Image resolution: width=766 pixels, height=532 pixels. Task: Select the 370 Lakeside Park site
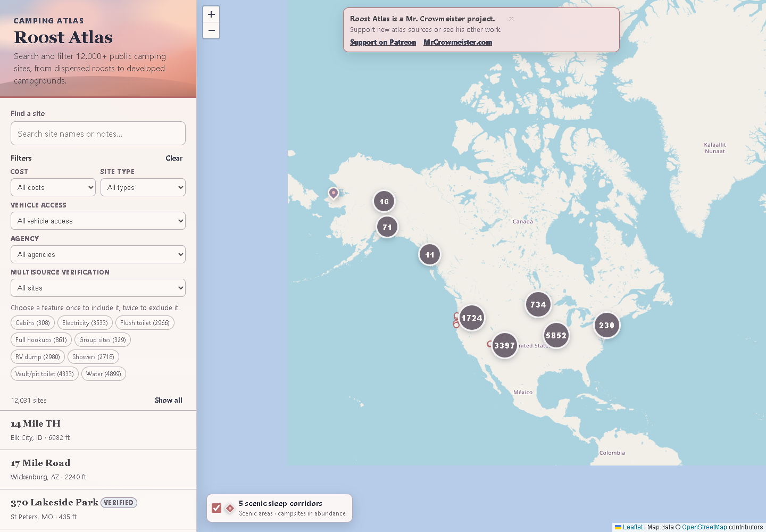98,509
